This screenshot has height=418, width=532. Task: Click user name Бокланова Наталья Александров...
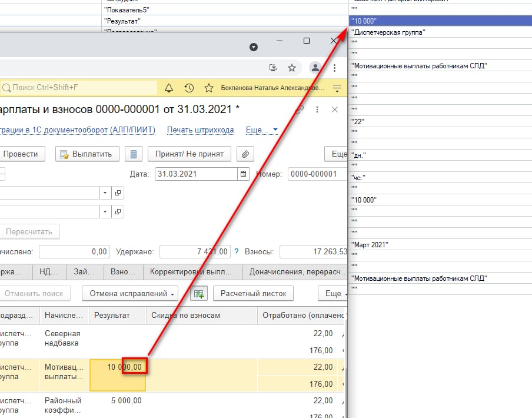[273, 88]
